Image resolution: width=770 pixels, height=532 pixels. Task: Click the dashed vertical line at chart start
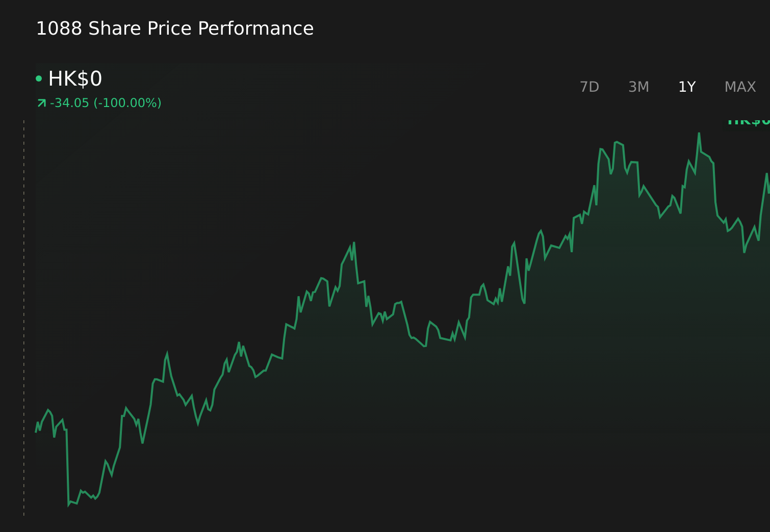23,318
